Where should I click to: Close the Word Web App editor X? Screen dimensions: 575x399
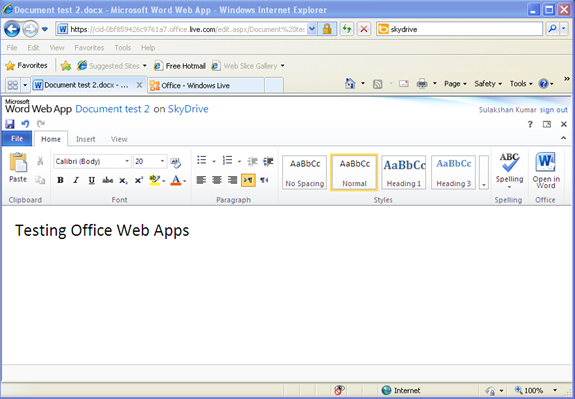(x=564, y=124)
